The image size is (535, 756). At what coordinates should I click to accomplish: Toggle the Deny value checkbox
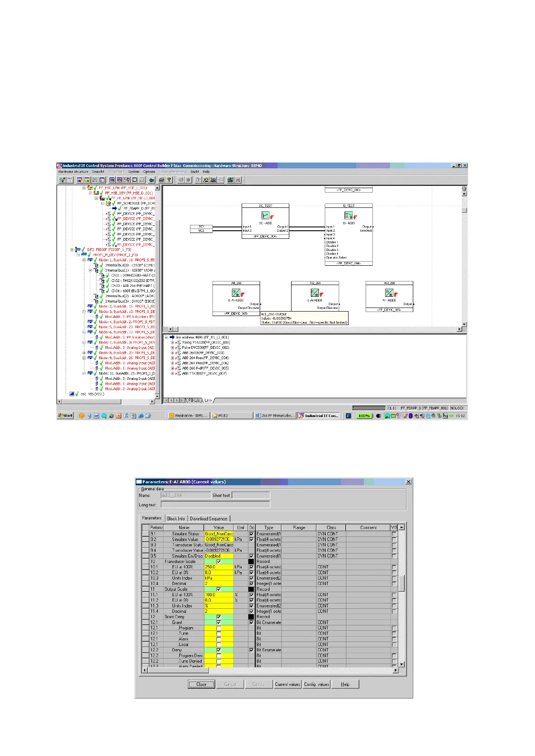(219, 650)
